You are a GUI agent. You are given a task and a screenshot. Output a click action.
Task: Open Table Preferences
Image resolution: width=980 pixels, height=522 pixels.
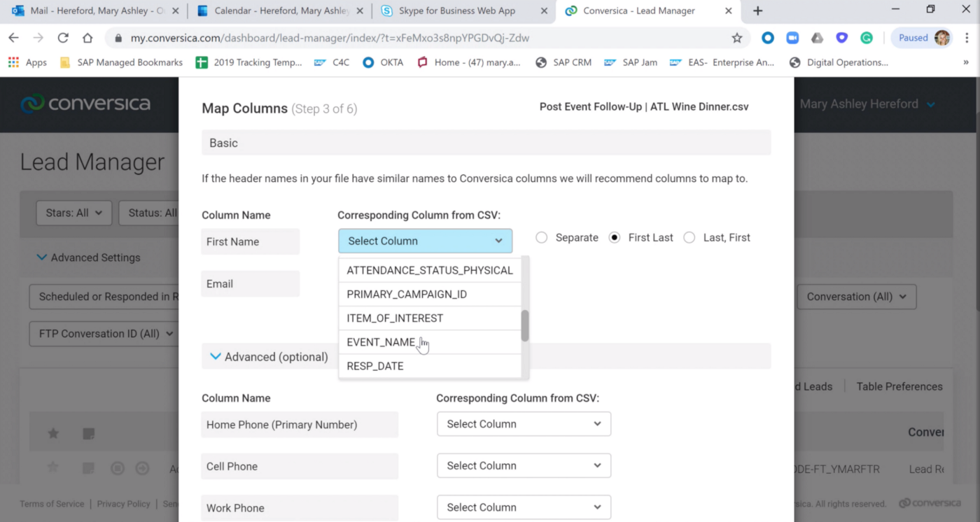click(x=899, y=386)
